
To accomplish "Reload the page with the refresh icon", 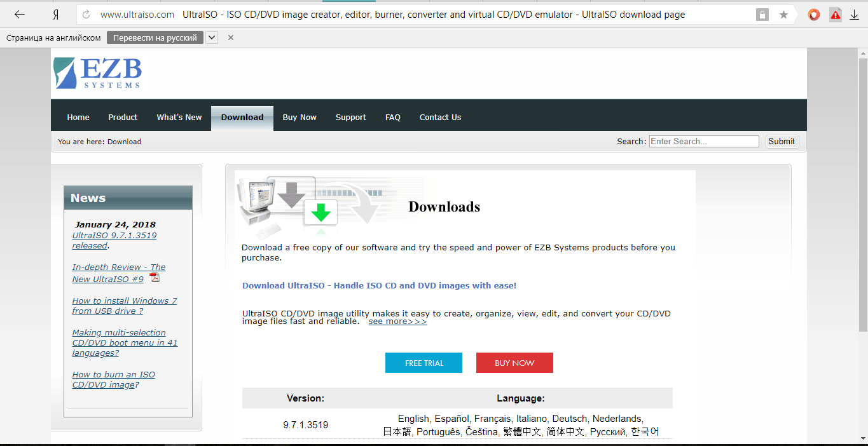I will tap(86, 15).
